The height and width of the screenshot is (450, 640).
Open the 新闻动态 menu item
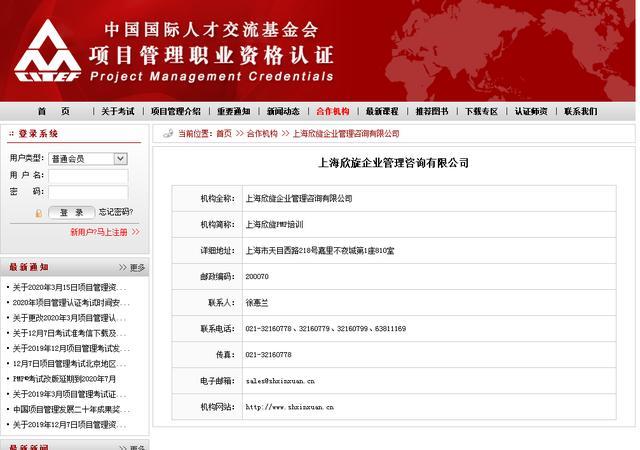283,111
